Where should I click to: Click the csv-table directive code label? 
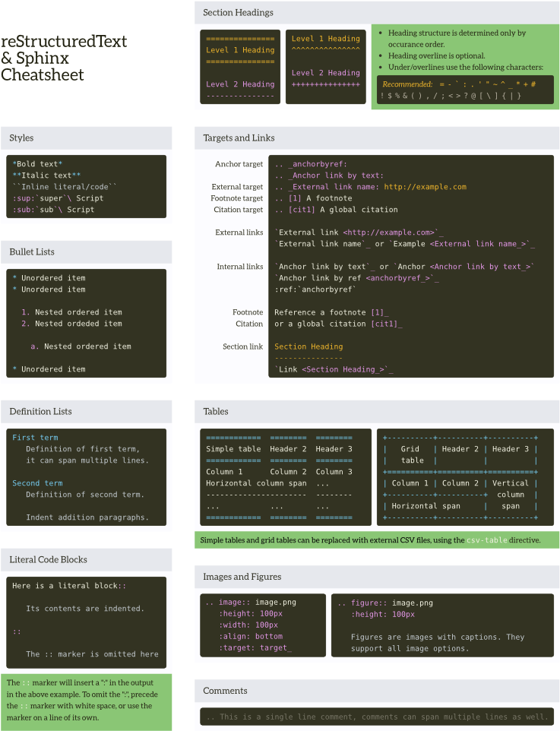pyautogui.click(x=485, y=540)
